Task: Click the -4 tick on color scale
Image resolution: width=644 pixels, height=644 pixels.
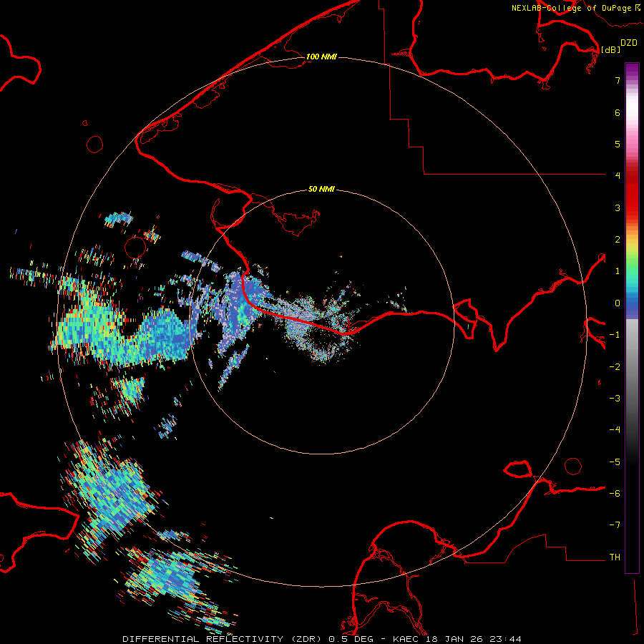Action: pos(615,430)
